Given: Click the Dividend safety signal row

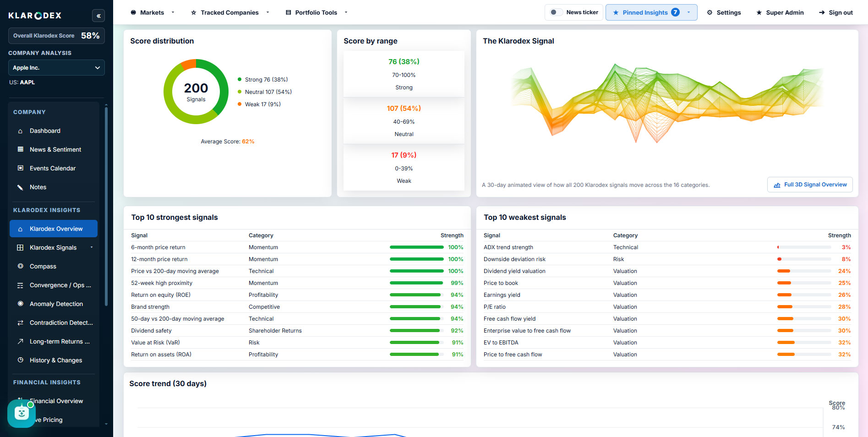Looking at the screenshot, I should click(x=297, y=331).
